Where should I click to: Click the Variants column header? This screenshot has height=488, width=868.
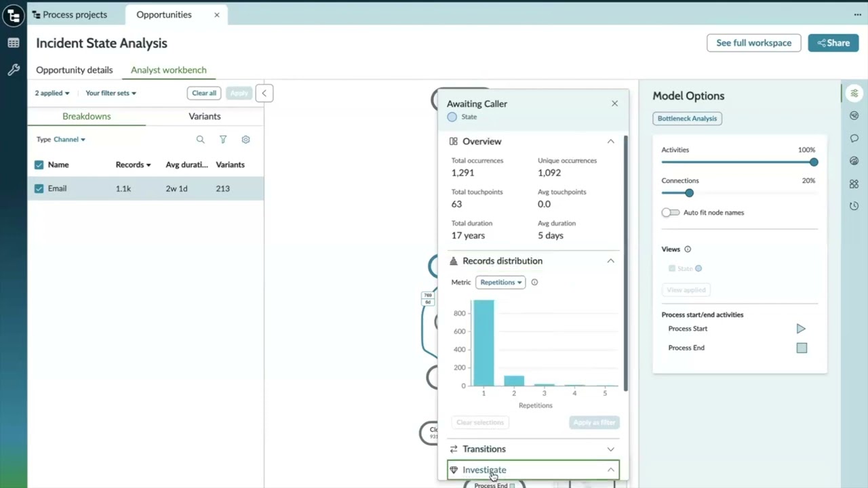(230, 165)
